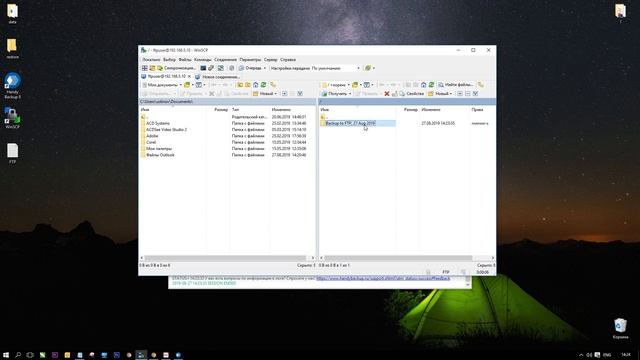The height and width of the screenshot is (360, 640).
Task: Open the Handy Backup desktop shortcut
Action: pos(12,86)
